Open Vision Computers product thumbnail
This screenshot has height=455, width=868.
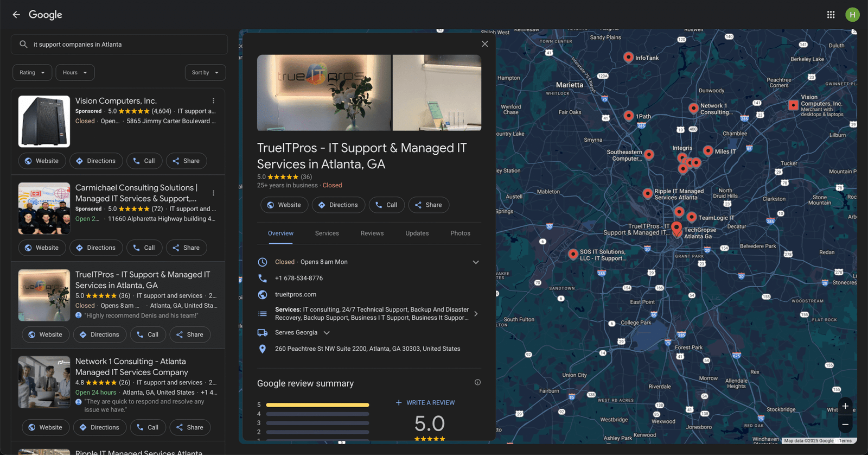click(44, 122)
